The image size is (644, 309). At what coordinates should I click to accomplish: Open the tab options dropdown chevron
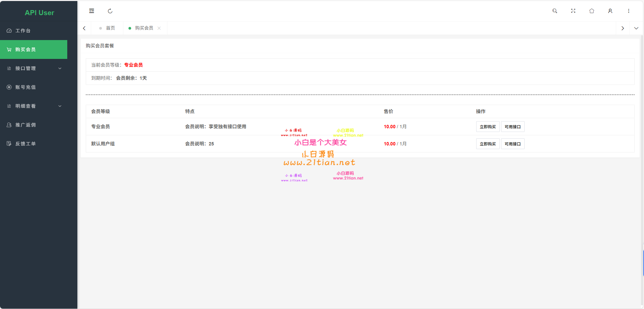coord(636,28)
